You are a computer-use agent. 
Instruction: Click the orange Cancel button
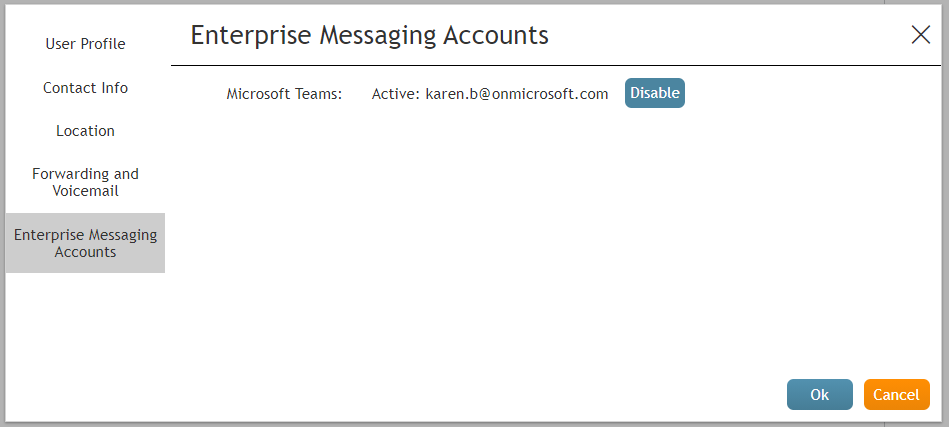[896, 394]
